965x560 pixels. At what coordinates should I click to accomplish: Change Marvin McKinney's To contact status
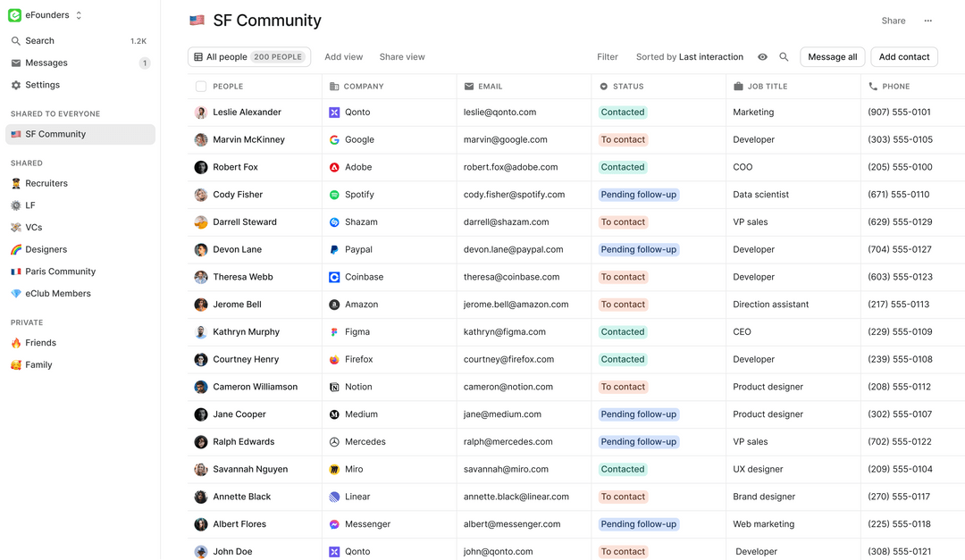(623, 139)
